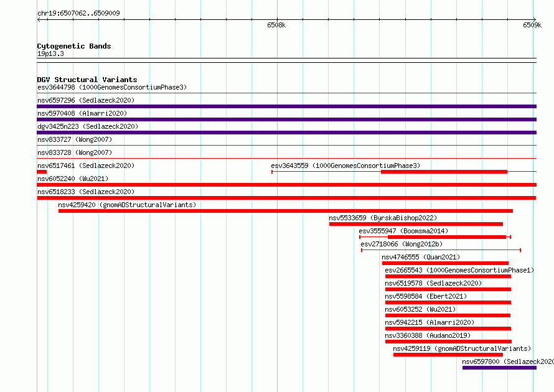
Task: Open variant nsv6597296 (Sedlazeck2020) label
Action: coord(86,100)
